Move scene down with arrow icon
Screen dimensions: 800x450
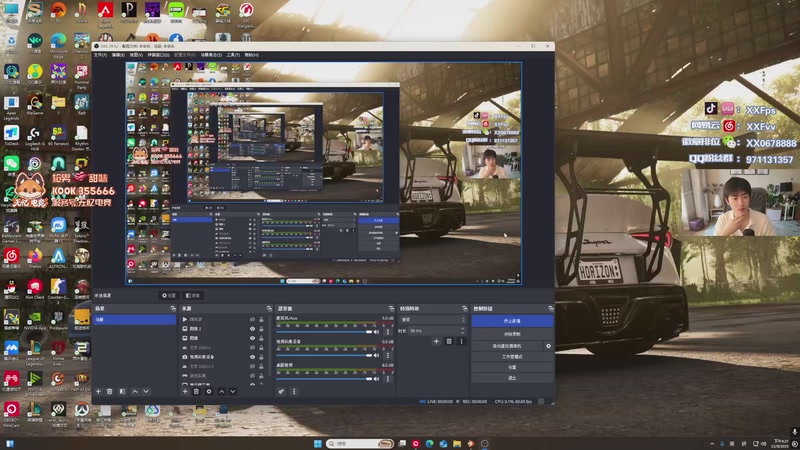coord(146,391)
